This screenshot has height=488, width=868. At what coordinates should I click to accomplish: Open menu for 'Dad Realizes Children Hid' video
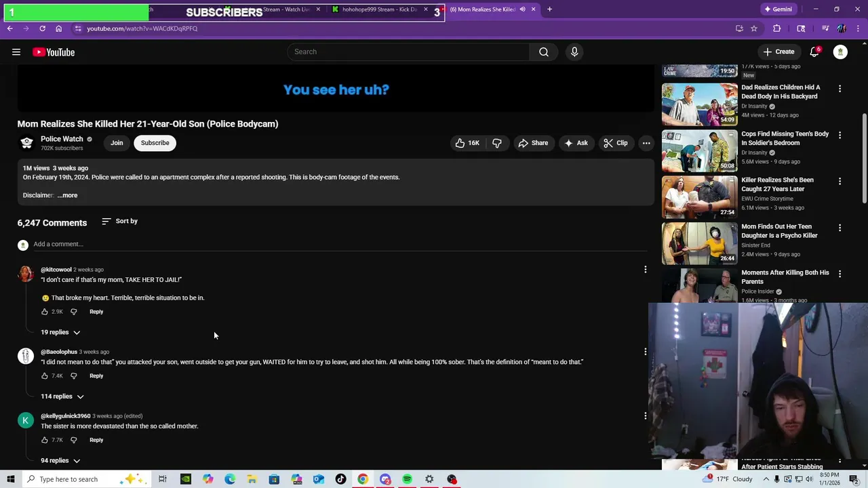coord(840,89)
